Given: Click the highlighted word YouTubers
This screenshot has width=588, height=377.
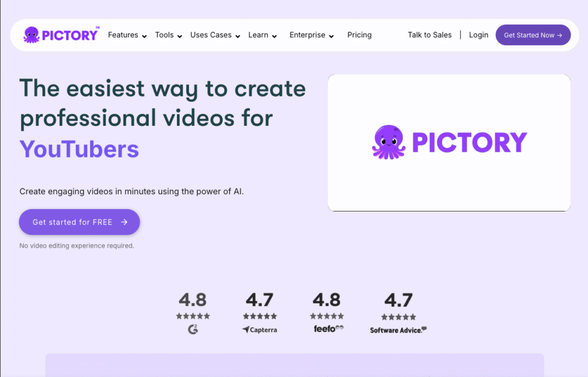Looking at the screenshot, I should pos(79,149).
